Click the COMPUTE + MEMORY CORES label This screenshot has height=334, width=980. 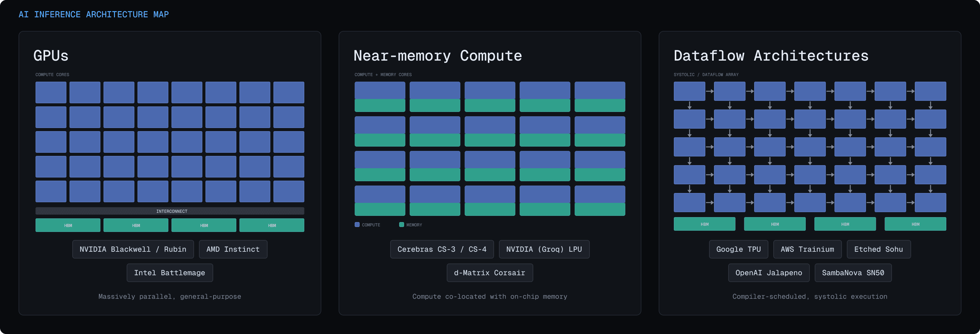pyautogui.click(x=383, y=75)
